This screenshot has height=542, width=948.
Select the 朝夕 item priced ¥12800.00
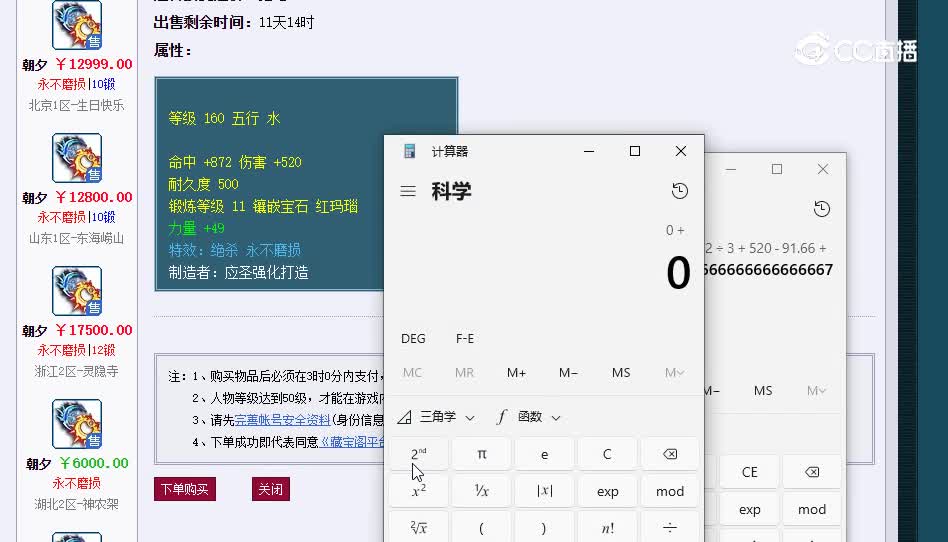pos(77,158)
